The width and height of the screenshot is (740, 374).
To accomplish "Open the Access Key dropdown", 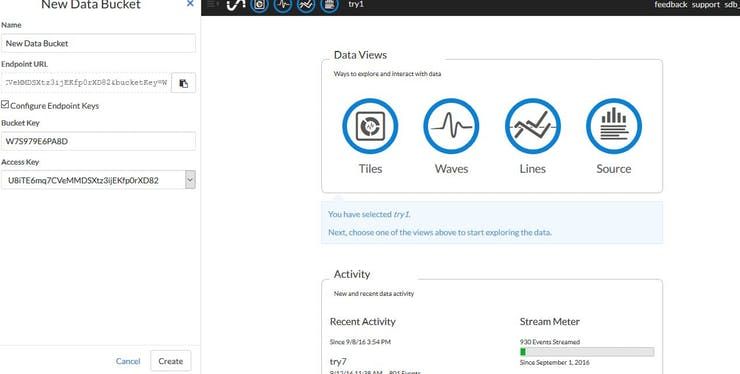I will 190,180.
